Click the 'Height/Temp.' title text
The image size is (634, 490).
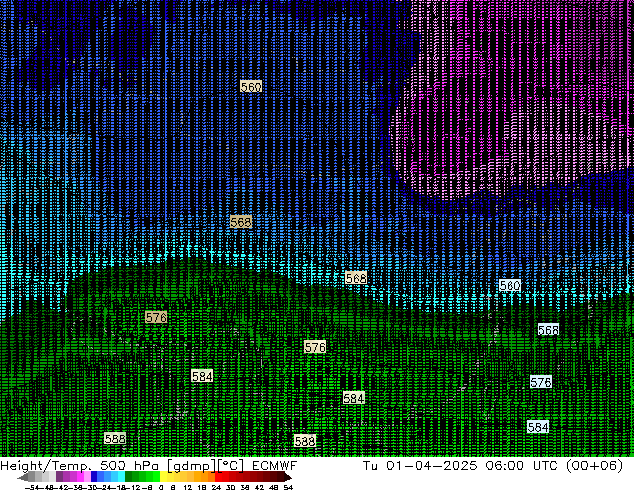[x=45, y=466]
